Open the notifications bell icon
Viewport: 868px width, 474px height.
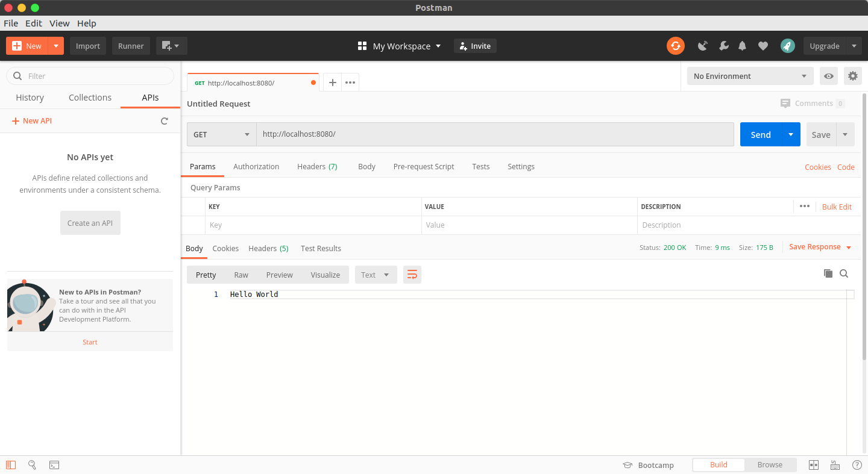743,46
